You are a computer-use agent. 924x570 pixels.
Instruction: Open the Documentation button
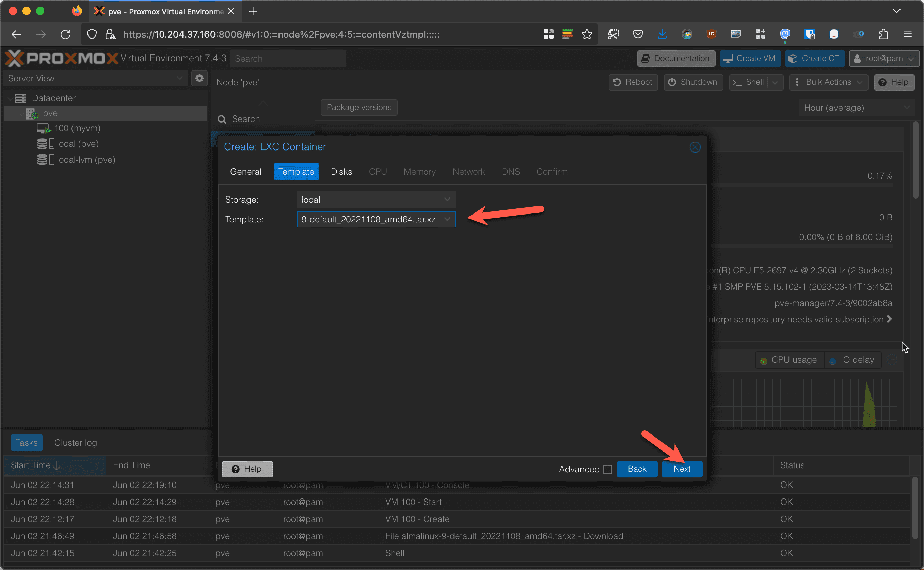tap(676, 59)
